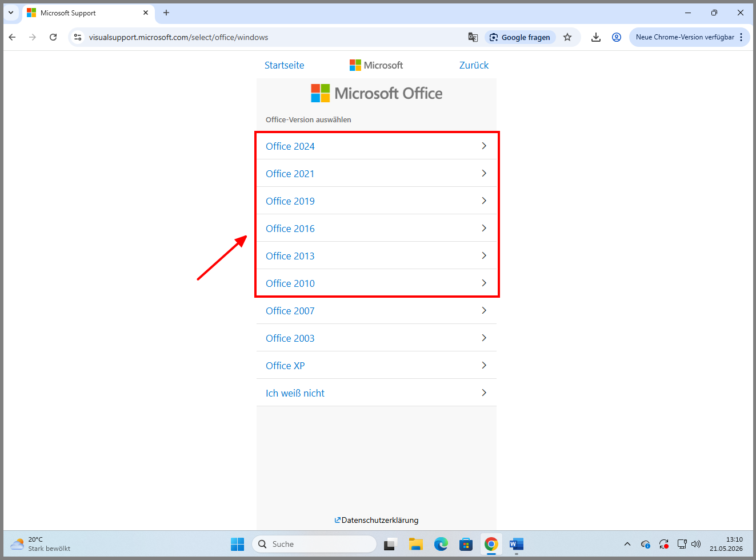Open the tab search dropdown arrow

[x=11, y=13]
